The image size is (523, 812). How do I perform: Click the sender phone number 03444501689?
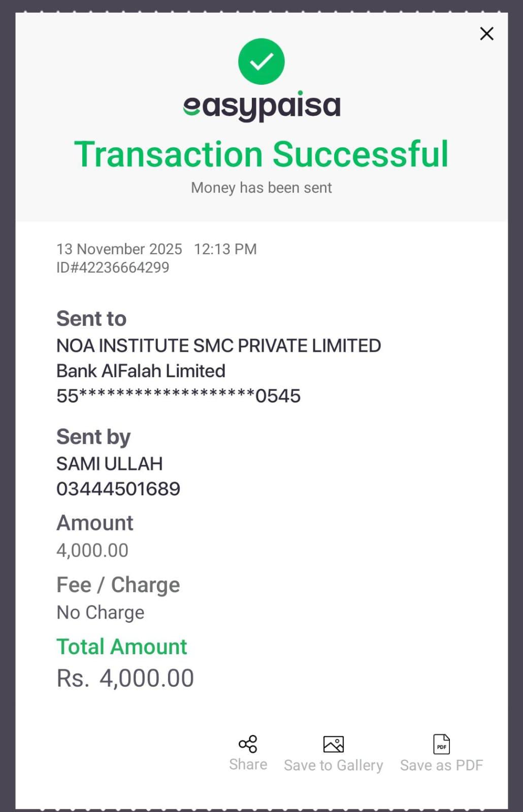point(118,489)
